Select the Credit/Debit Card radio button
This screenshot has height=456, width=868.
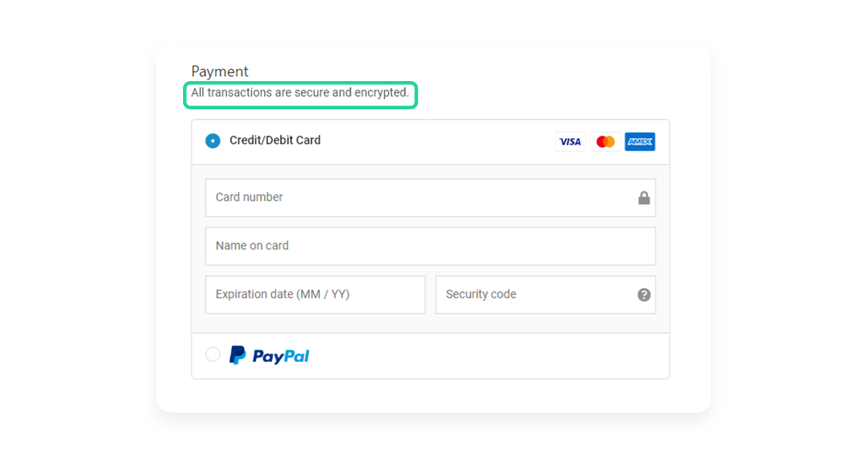pos(213,140)
